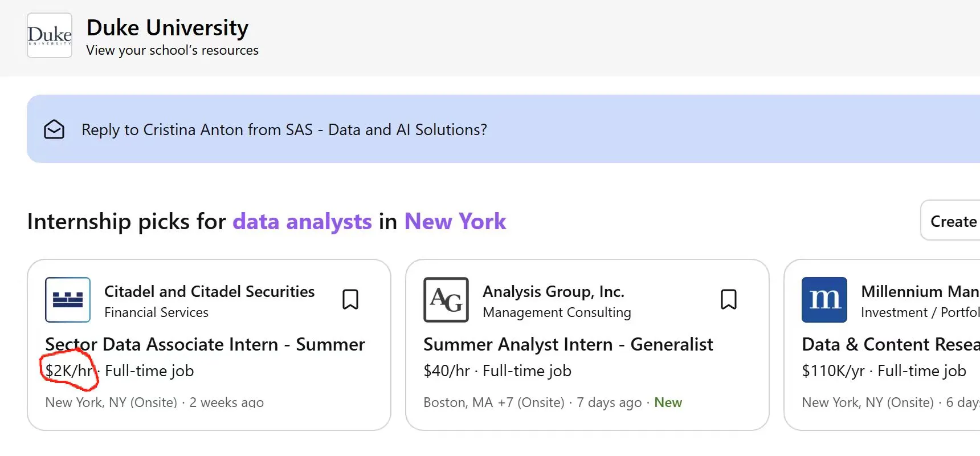
Task: Click the Duke University logo
Action: coord(50,35)
